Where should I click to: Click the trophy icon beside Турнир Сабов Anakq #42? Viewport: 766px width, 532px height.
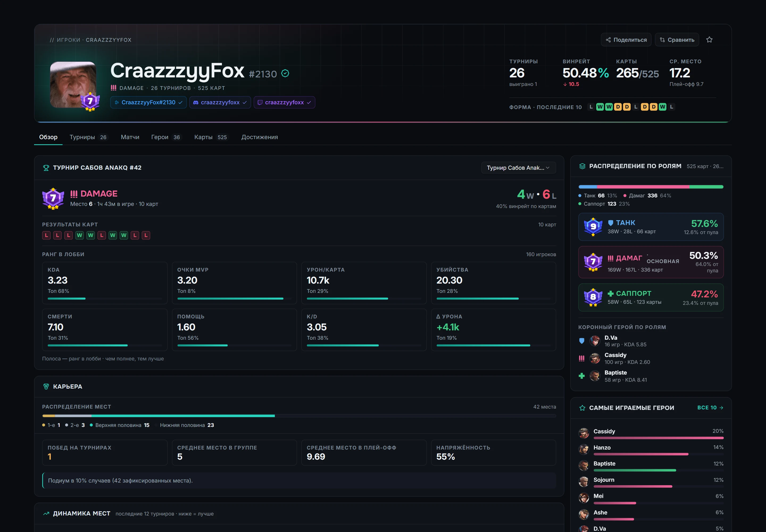tap(46, 168)
